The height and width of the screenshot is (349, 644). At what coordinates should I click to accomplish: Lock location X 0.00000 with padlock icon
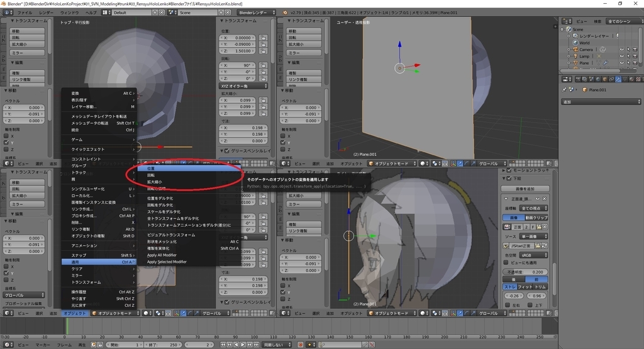click(263, 38)
